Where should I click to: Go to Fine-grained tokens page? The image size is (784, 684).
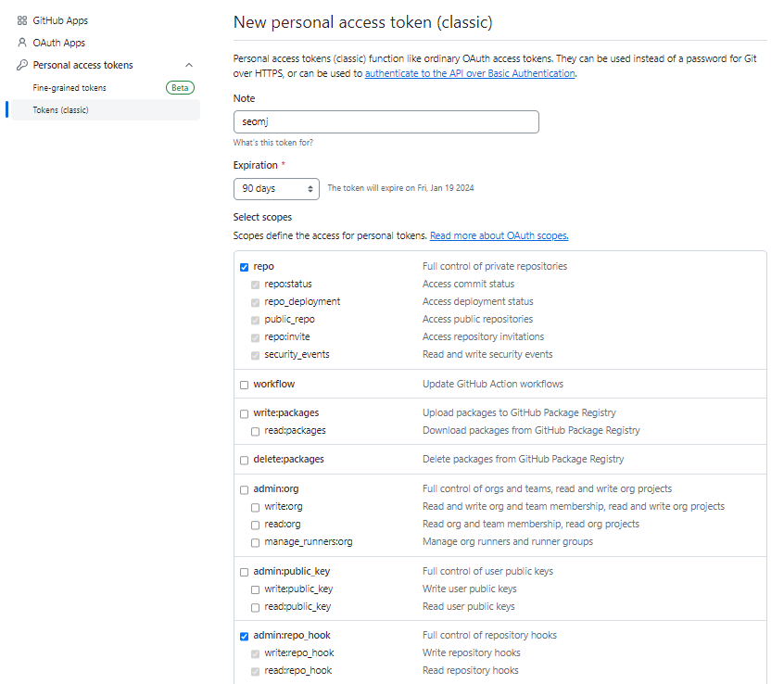[x=70, y=88]
